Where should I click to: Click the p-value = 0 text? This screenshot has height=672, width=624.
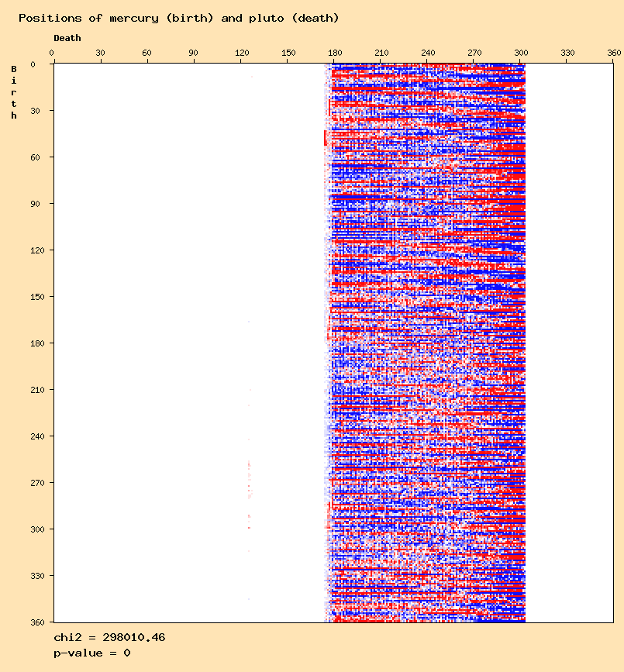click(x=91, y=653)
